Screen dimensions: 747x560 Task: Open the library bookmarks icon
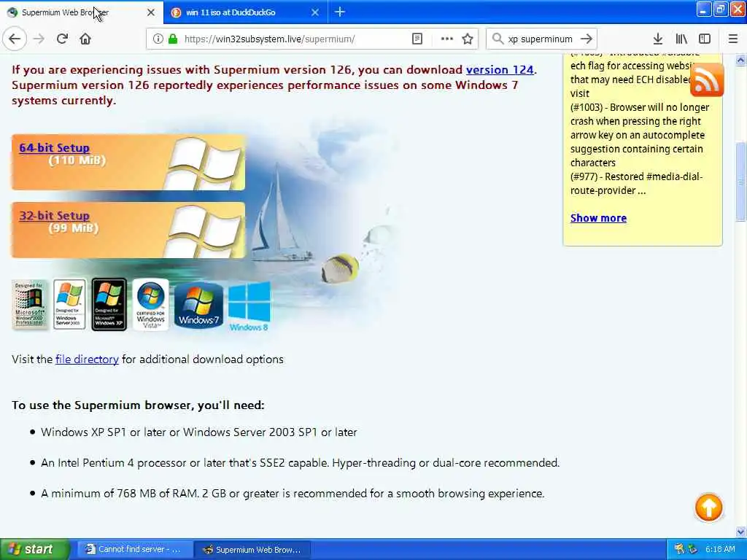coord(681,39)
